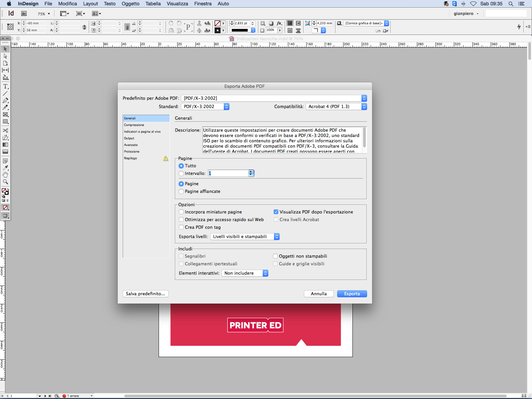Open the Cornice grafica di base style dropdown

pos(366,23)
